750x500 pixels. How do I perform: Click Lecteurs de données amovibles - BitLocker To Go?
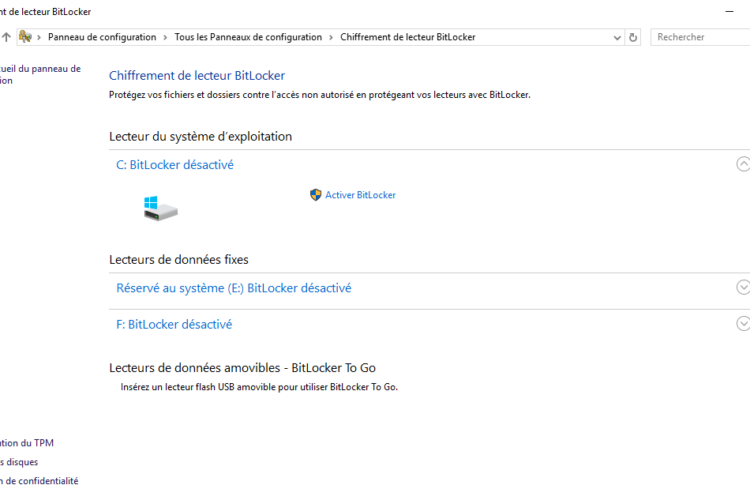[242, 368]
